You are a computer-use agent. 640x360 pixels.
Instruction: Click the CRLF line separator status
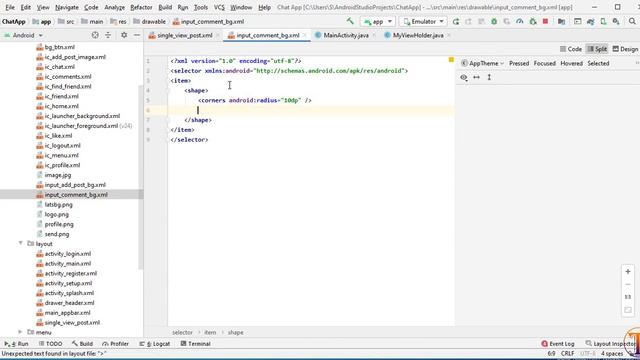pos(567,353)
